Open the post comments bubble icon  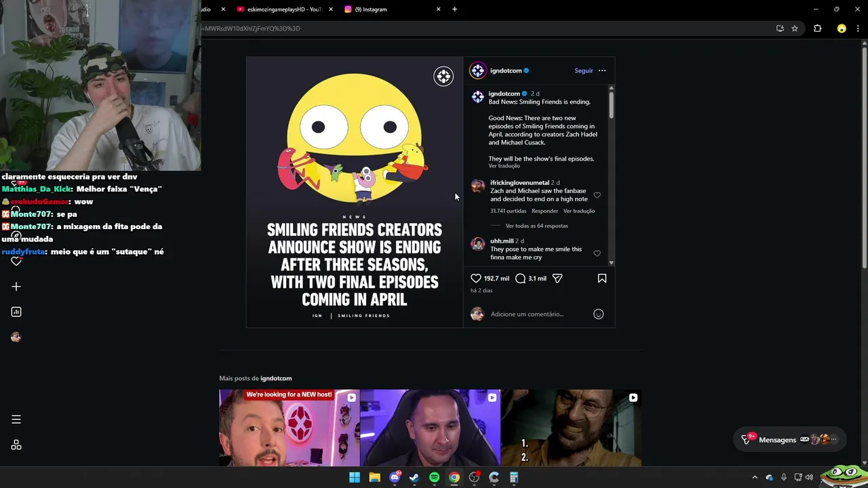tap(520, 278)
